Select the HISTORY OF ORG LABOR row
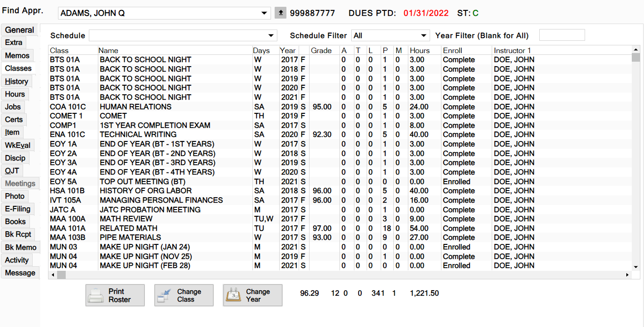This screenshot has height=327, width=644. click(x=145, y=191)
